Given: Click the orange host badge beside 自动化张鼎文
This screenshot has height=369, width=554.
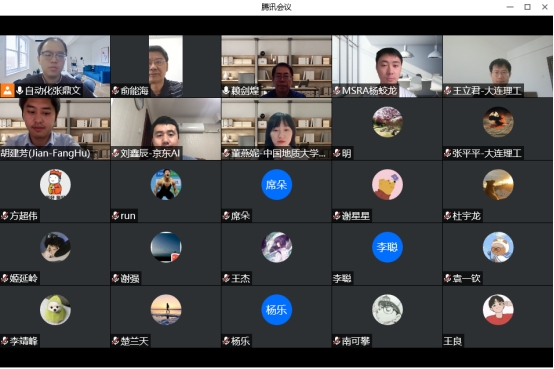Looking at the screenshot, I should point(7,90).
